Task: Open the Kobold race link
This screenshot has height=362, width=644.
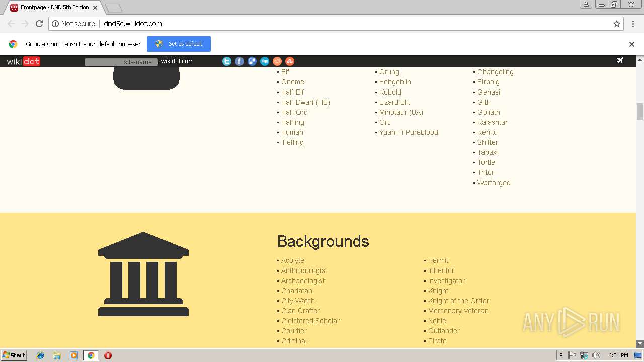Action: pos(390,92)
